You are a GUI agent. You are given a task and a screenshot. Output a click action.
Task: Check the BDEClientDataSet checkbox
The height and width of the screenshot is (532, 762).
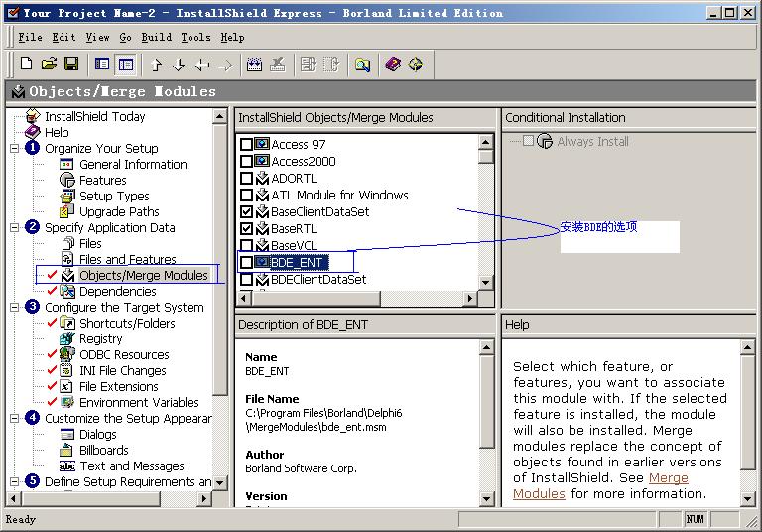(x=246, y=280)
